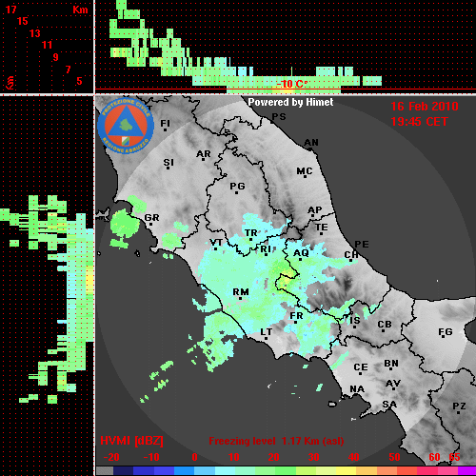
Task: Click the SI city label on map
Action: pyautogui.click(x=169, y=163)
